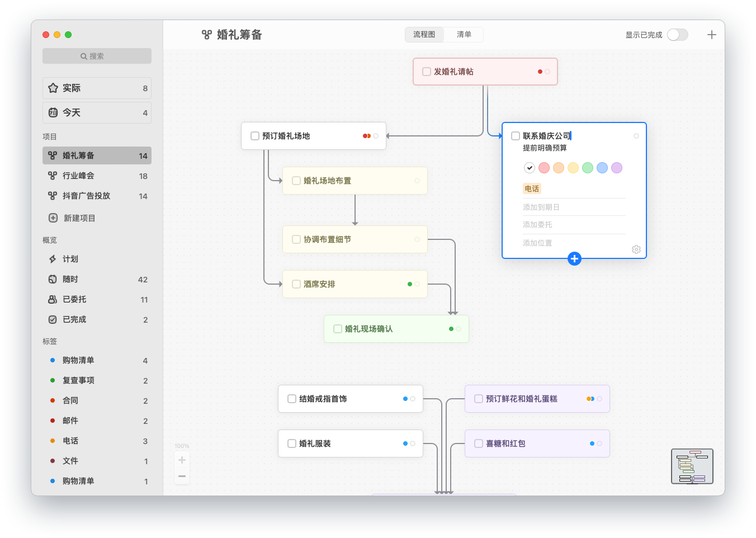Viewport: 756px width, 538px height.
Task: Open the 文件 tag
Action: pyautogui.click(x=97, y=461)
